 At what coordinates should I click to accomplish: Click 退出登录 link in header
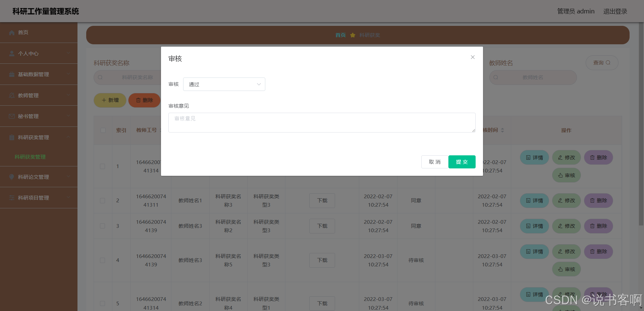[615, 11]
